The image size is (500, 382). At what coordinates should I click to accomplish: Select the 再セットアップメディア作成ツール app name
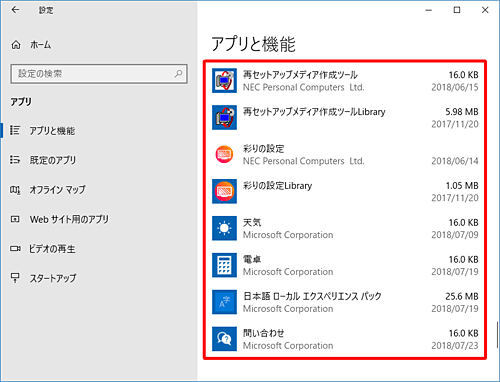coord(300,75)
